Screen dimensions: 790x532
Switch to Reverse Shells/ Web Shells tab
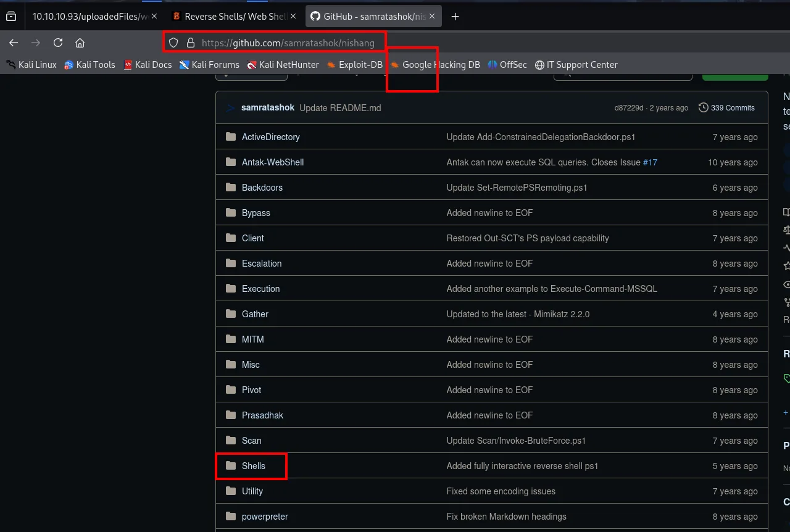pyautogui.click(x=234, y=17)
